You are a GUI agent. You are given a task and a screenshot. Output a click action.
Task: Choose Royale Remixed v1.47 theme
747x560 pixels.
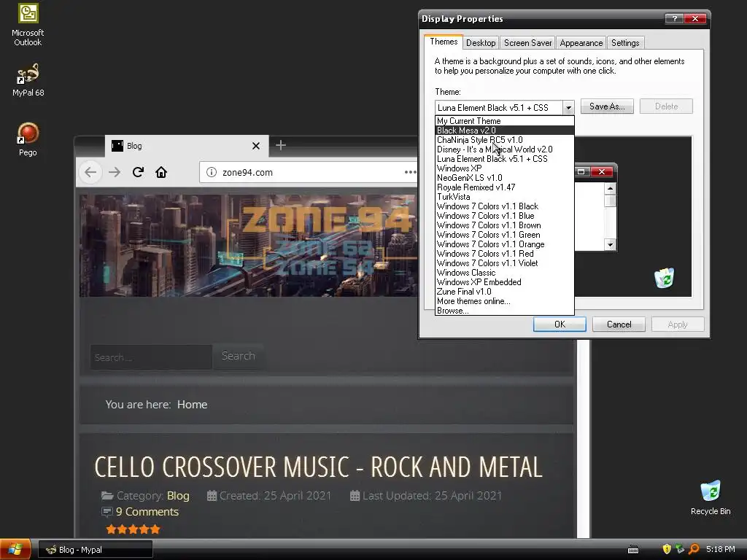[x=505, y=187]
